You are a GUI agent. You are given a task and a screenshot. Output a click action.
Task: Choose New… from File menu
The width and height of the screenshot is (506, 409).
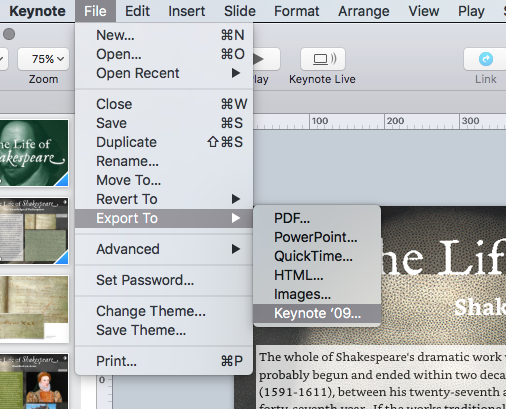click(164, 35)
